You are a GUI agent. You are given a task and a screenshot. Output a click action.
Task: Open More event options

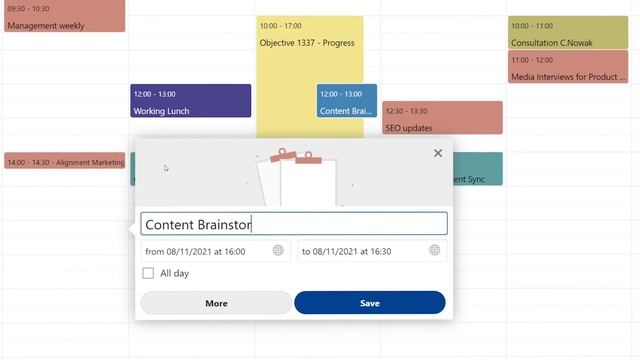coord(216,303)
